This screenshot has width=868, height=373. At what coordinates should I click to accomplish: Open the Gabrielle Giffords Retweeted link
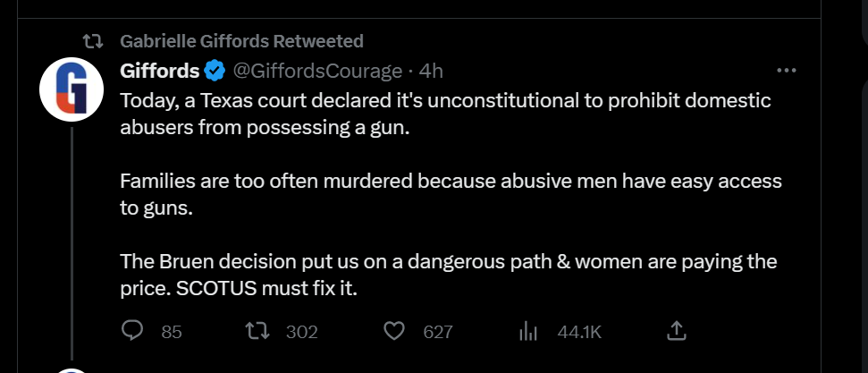[241, 41]
